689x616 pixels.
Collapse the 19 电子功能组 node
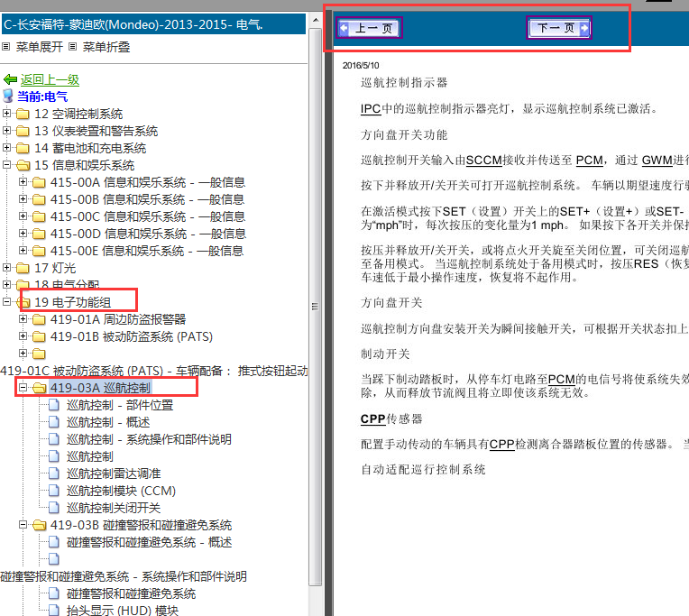click(x=6, y=302)
